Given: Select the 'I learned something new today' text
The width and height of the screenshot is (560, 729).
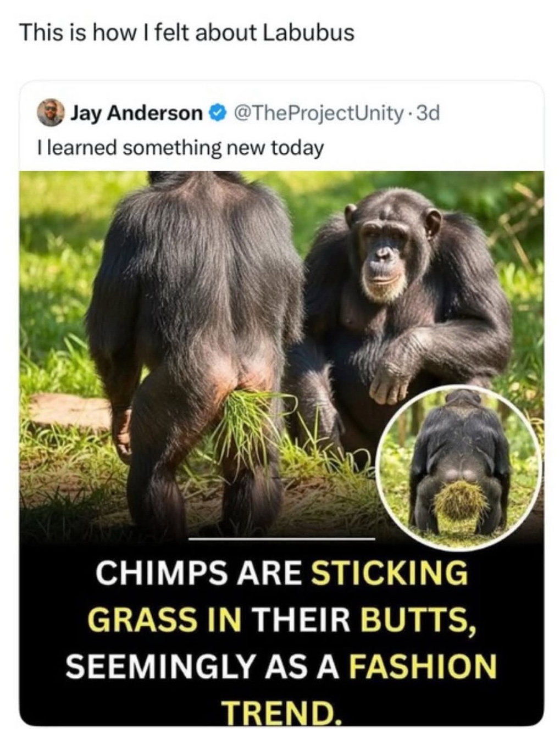Looking at the screenshot, I should pyautogui.click(x=180, y=147).
